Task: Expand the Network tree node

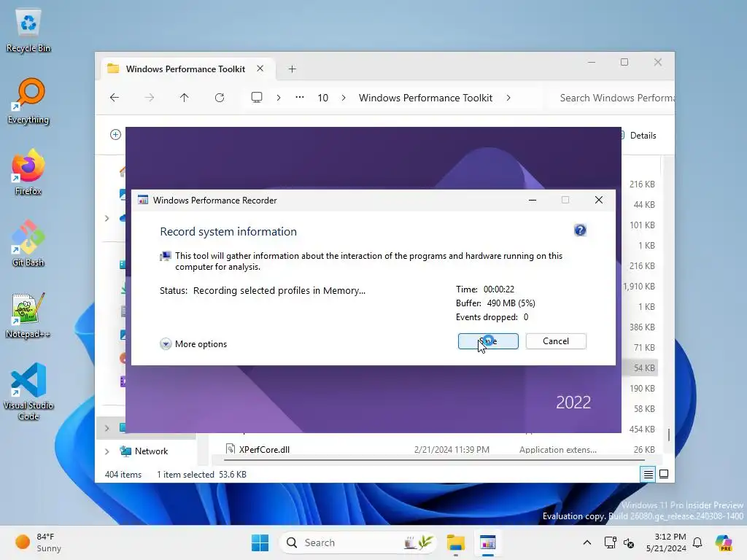Action: (107, 451)
